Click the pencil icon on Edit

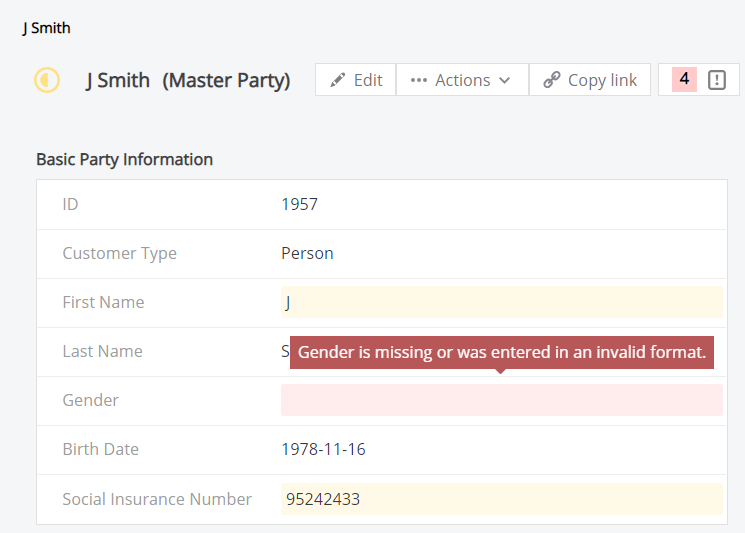pyautogui.click(x=338, y=80)
